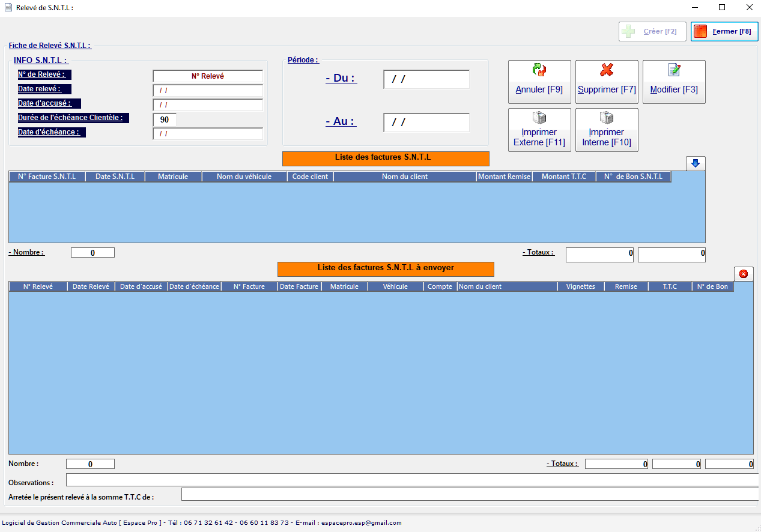The width and height of the screenshot is (761, 532).
Task: Click the Supprimer [F7] button
Action: coord(607,82)
